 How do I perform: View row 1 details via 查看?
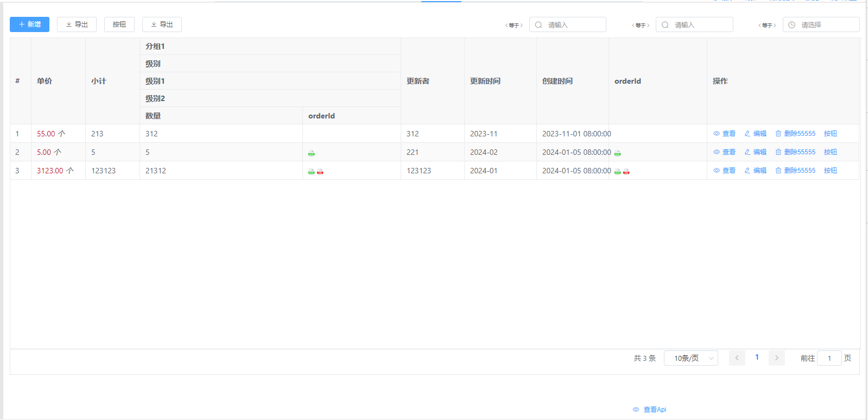tap(724, 134)
